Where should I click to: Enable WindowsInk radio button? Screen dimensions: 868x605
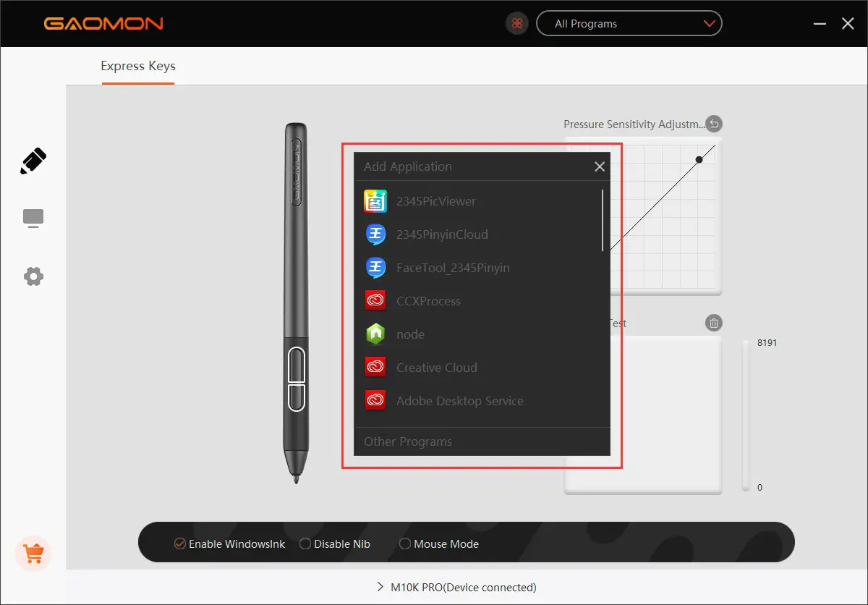coord(179,543)
